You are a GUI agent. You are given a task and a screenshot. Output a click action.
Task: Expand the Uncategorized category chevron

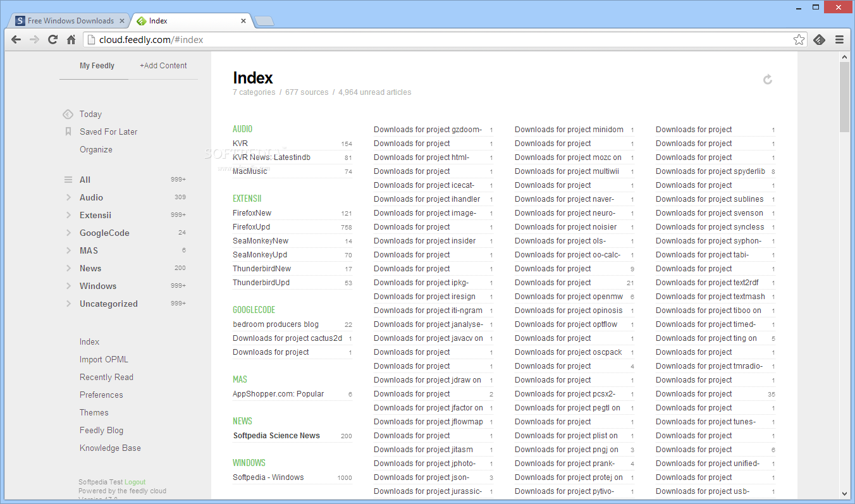pos(68,304)
